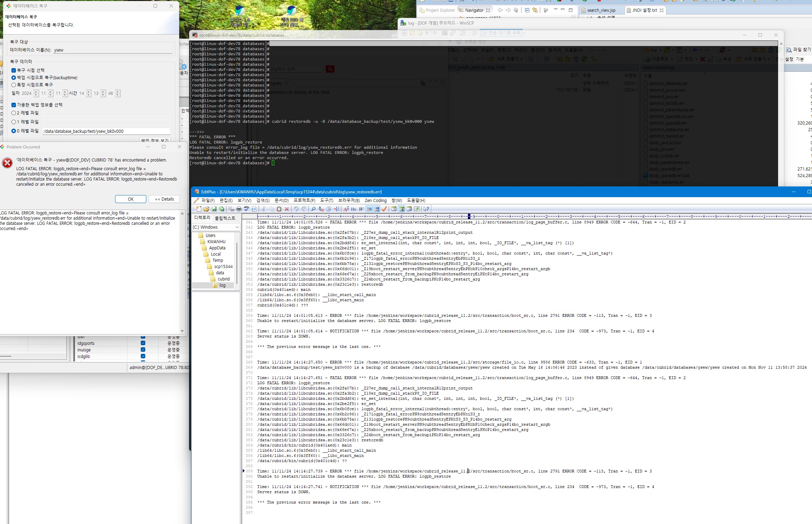The height and width of the screenshot is (524, 812).
Task: Select the 특정 시점으로 복구 radio button
Action: (14, 85)
